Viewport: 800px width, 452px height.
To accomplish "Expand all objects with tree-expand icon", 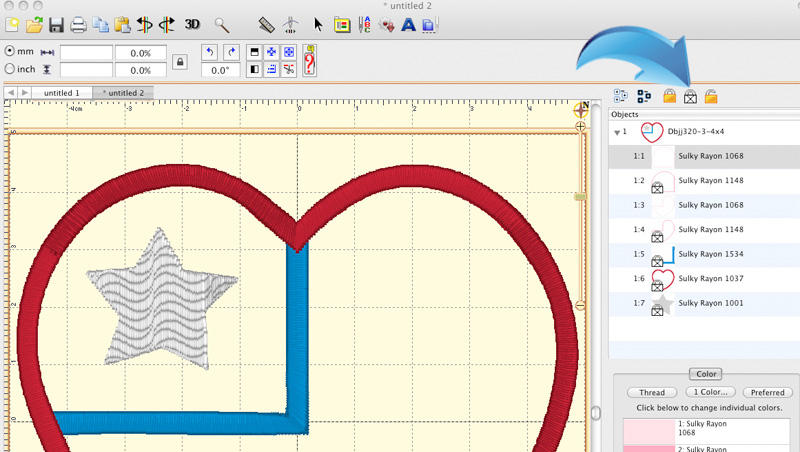I will tap(620, 95).
